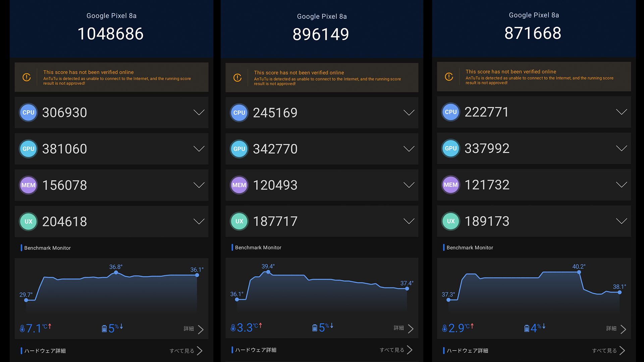Click the GPU icon beside 342770
The height and width of the screenshot is (362, 644).
pos(239,149)
